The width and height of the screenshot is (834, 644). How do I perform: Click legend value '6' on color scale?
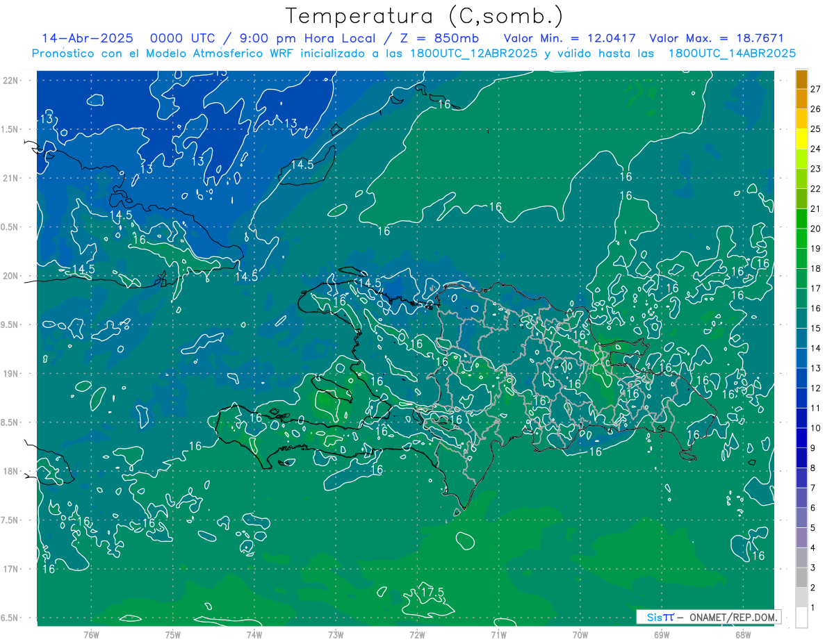coord(813,508)
